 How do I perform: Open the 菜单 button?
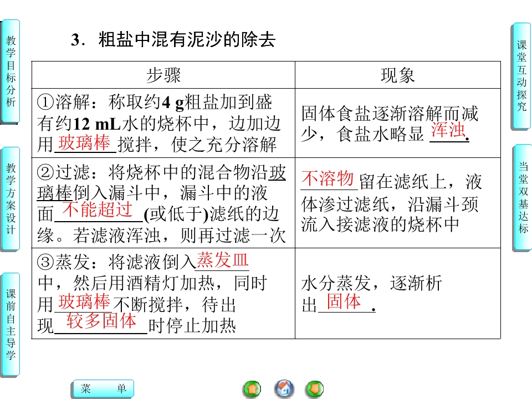[x=103, y=388]
